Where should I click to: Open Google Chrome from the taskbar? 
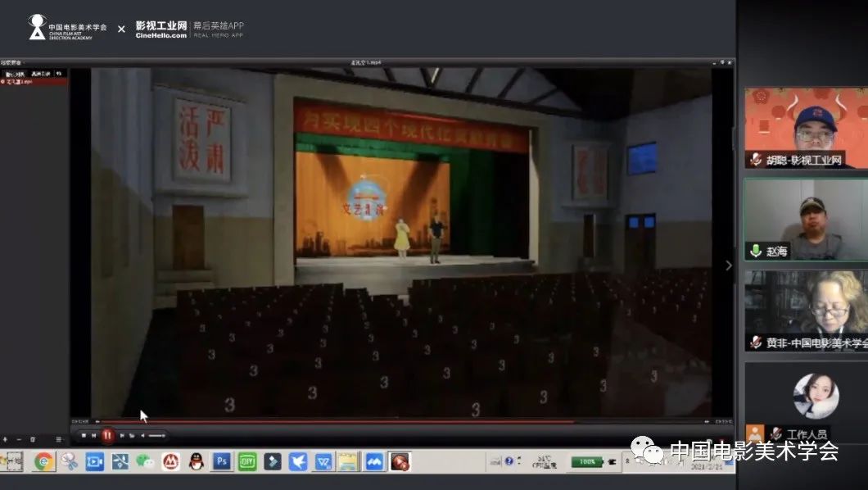(x=43, y=461)
